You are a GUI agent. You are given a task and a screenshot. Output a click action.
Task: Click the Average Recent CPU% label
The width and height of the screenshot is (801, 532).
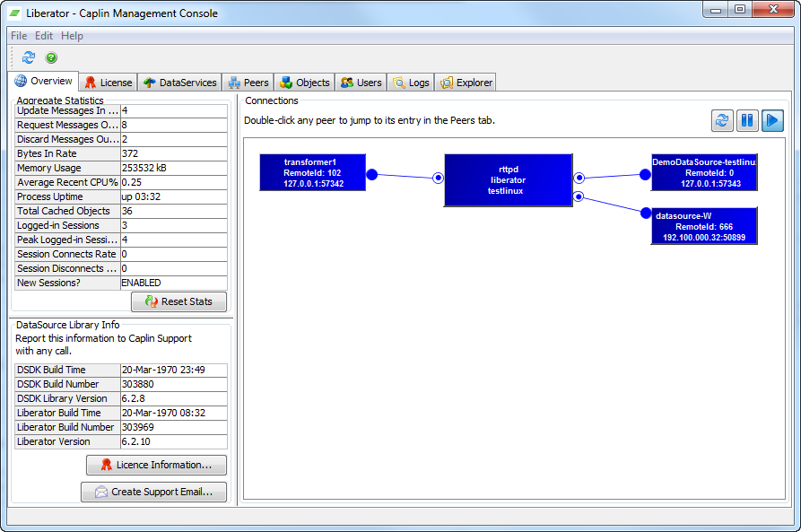(68, 182)
